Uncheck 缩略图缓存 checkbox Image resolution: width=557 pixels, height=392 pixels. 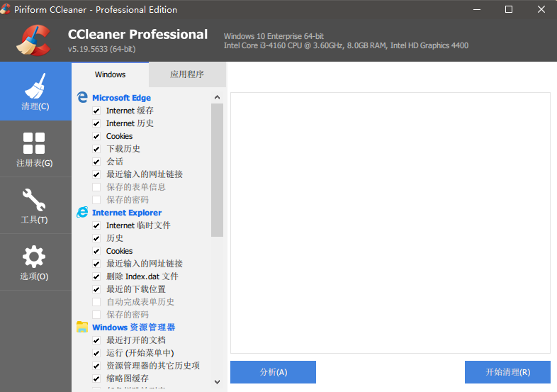tap(96, 379)
